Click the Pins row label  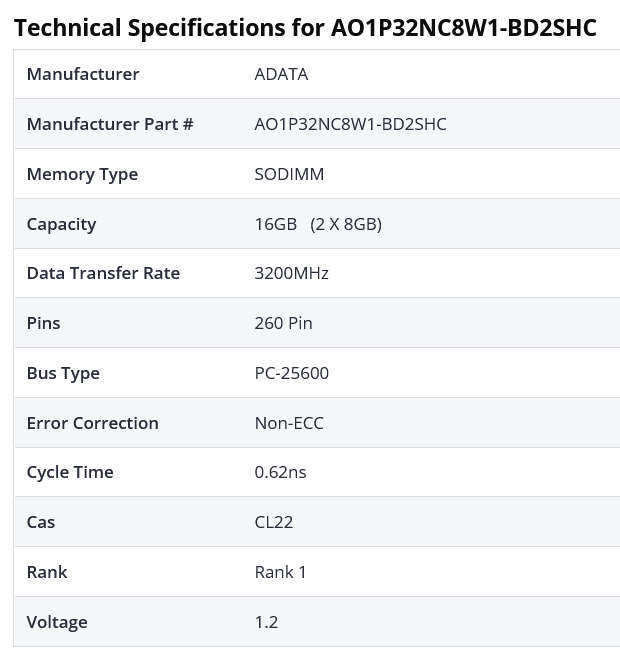[x=44, y=323]
